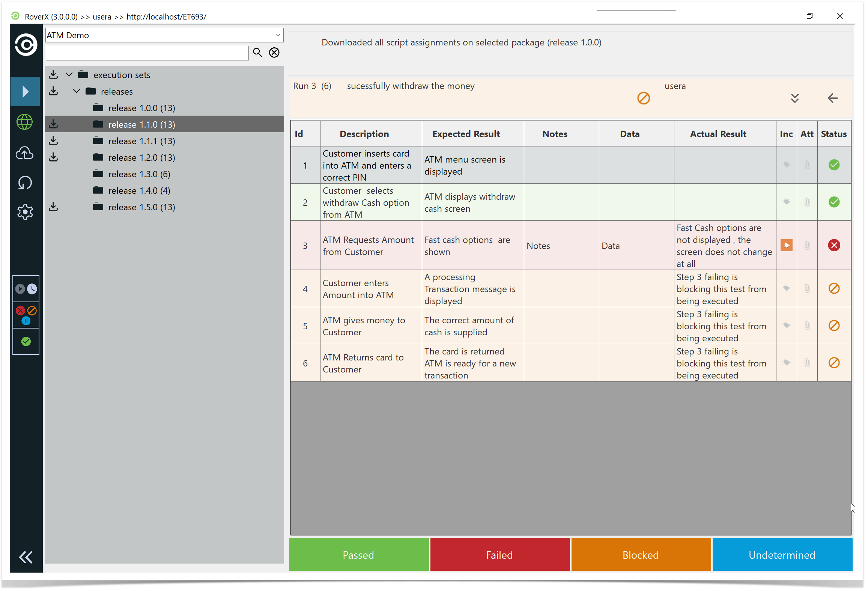Clear the search with circled X icon
The width and height of the screenshot is (868, 591).
[274, 53]
